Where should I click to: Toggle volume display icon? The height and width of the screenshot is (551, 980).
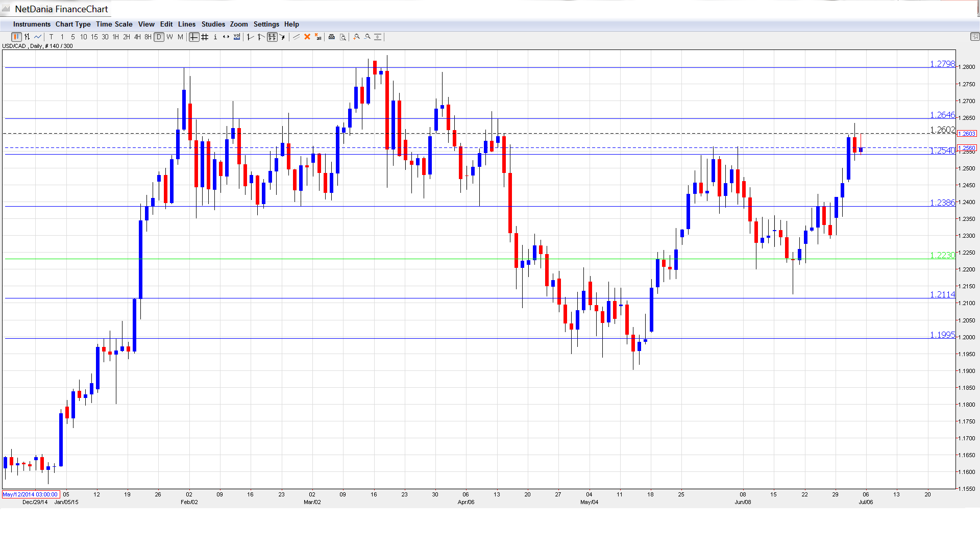point(237,37)
